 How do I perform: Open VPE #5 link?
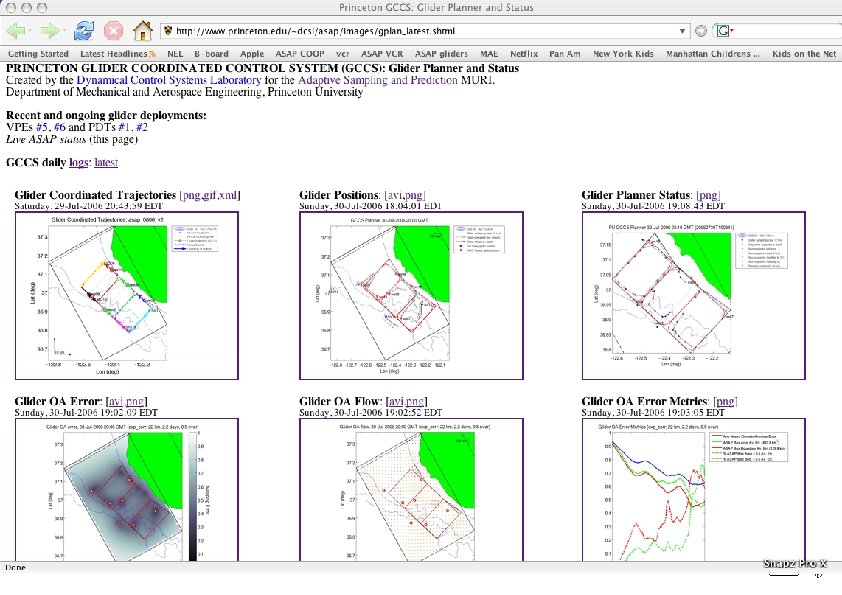tap(42, 127)
